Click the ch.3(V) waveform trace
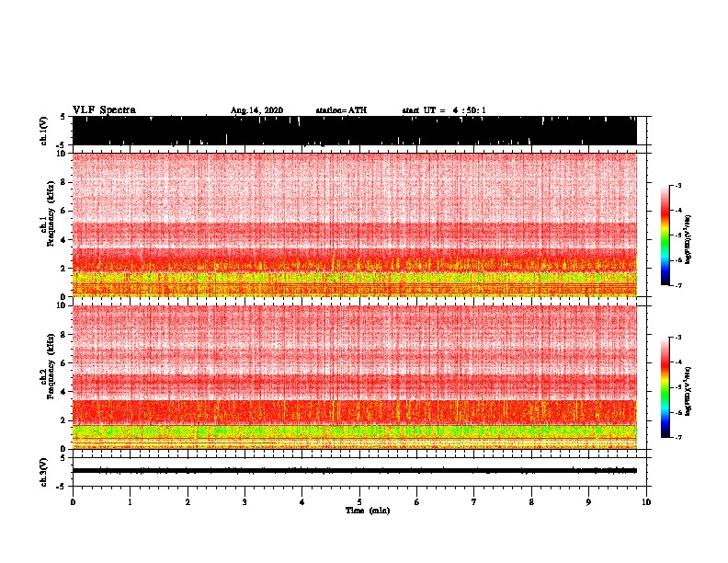This screenshot has height=563, width=728. pos(355,471)
